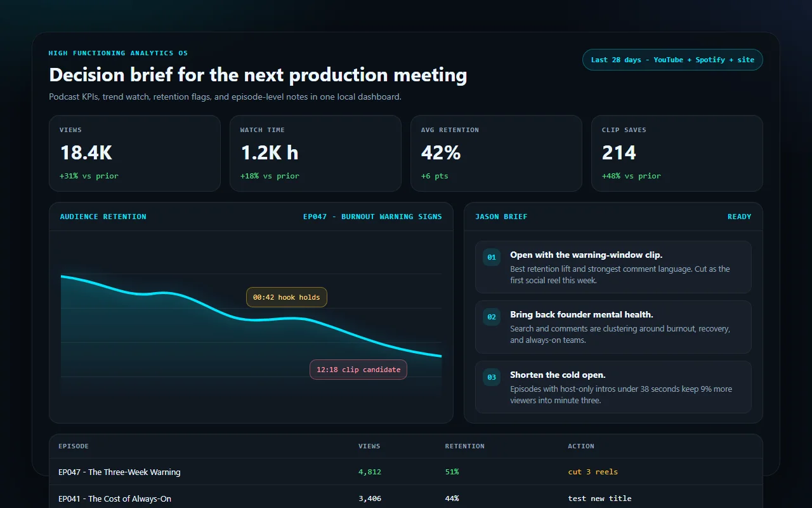Click the 3,406 views cell

[370, 498]
